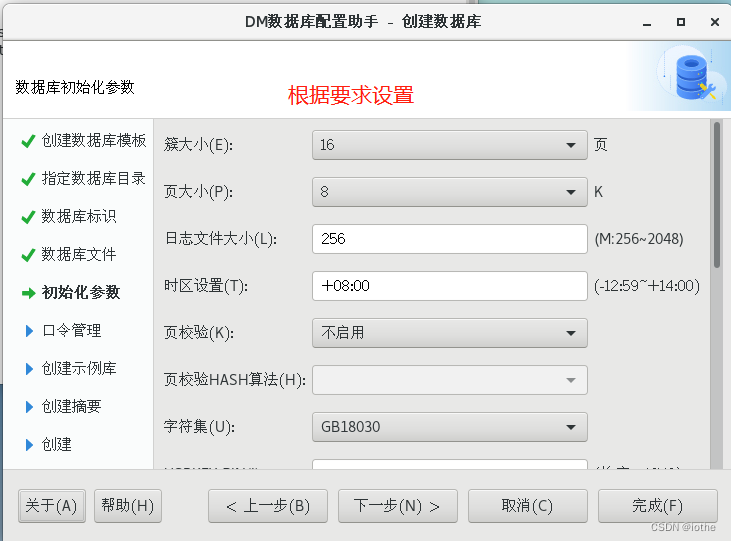The image size is (731, 541).
Task: Click the green checkmark beside 数据库文件
Action: coord(28,255)
